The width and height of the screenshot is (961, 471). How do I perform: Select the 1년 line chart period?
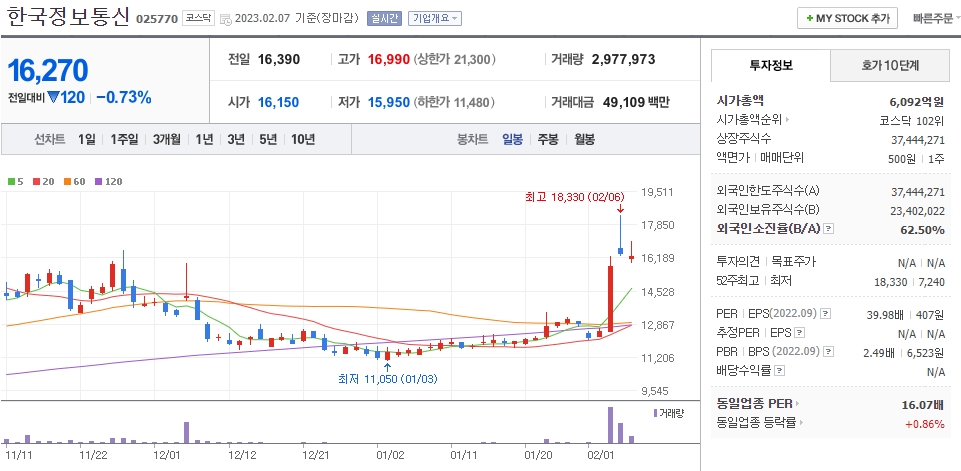pos(204,139)
